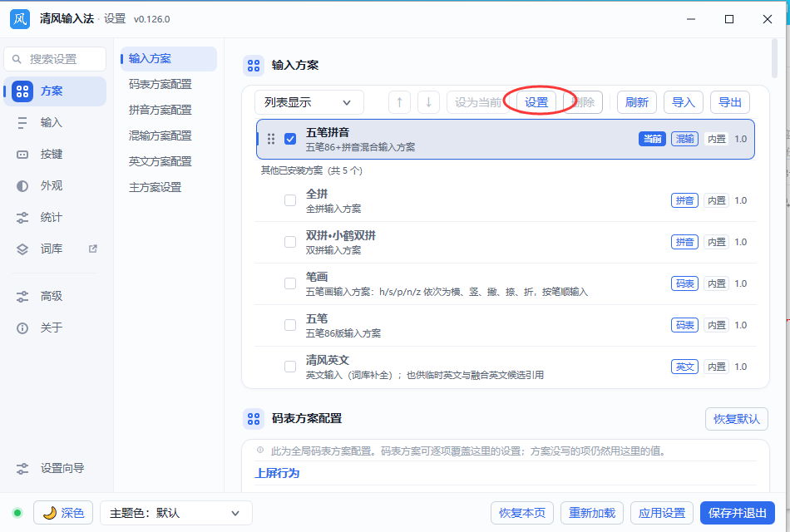
Task: Jump to 主方案设置 sub-navigation item
Action: [169, 187]
